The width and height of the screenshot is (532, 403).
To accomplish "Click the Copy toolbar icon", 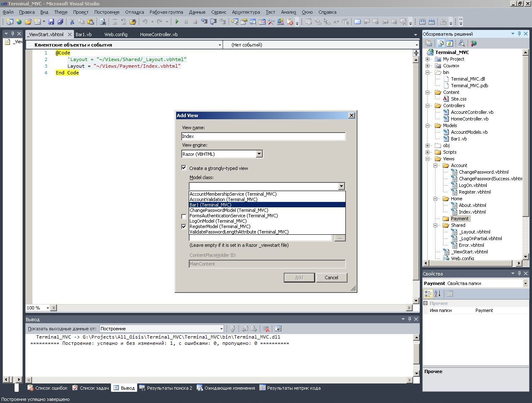I will [81, 22].
